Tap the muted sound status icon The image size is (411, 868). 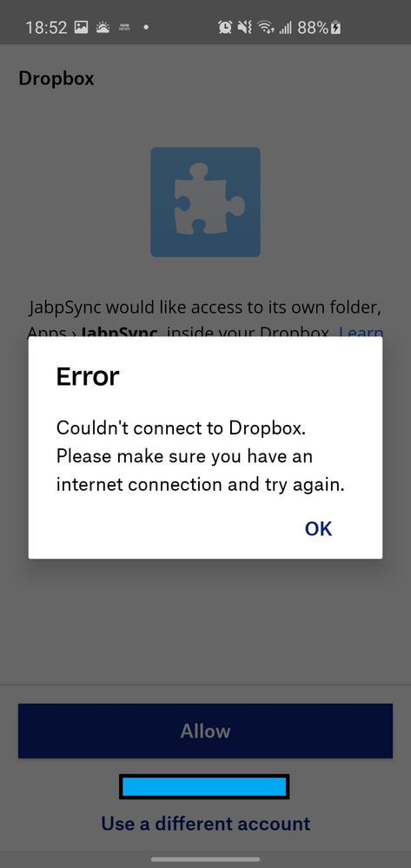(x=244, y=27)
